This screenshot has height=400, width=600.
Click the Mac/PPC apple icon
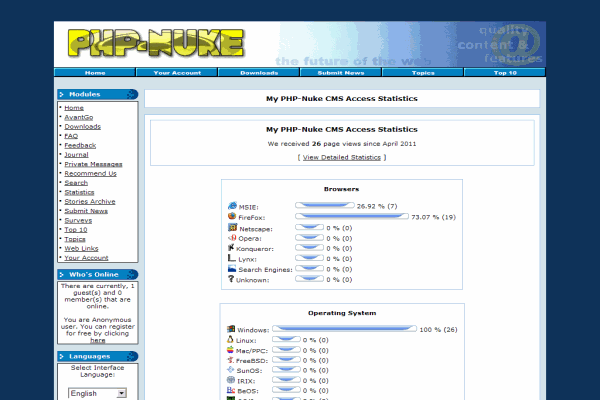point(230,349)
